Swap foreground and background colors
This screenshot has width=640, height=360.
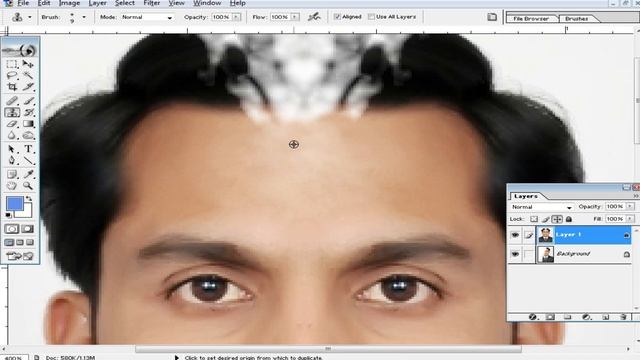[29, 199]
